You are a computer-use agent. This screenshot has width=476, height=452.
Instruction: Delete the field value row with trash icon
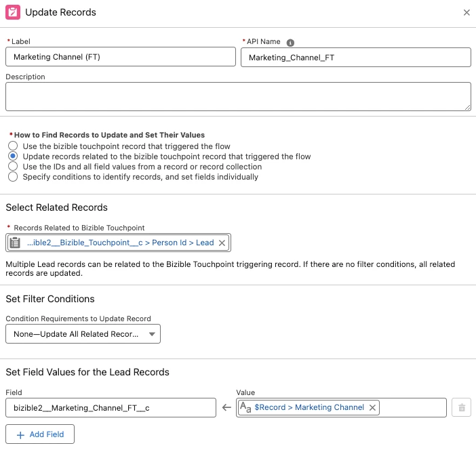click(462, 407)
